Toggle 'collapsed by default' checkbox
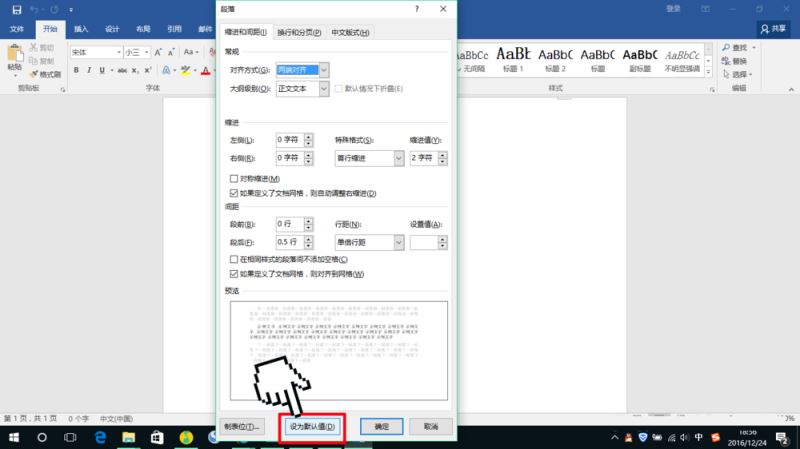800x449 pixels. click(339, 89)
